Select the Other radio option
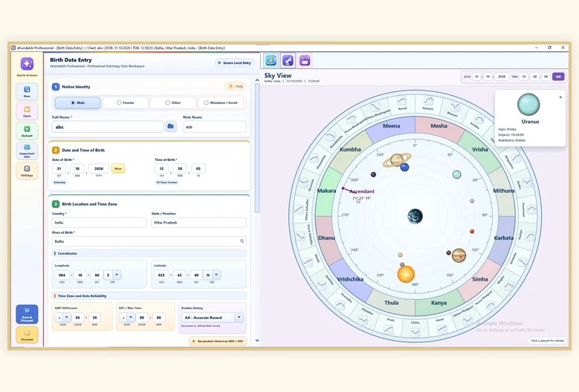 (173, 102)
